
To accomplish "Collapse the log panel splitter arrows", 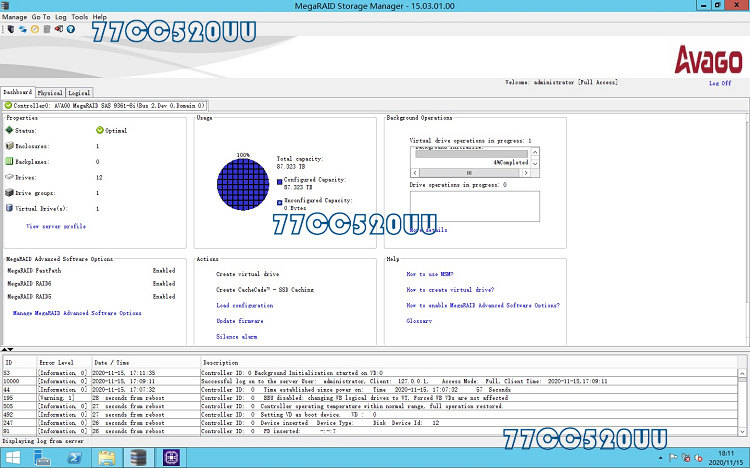I will [x=7, y=350].
